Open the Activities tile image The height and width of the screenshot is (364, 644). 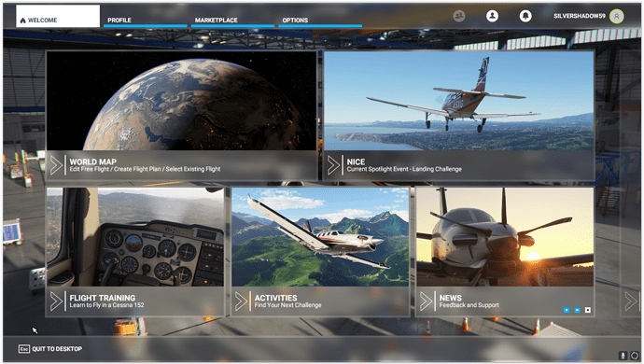pos(320,237)
